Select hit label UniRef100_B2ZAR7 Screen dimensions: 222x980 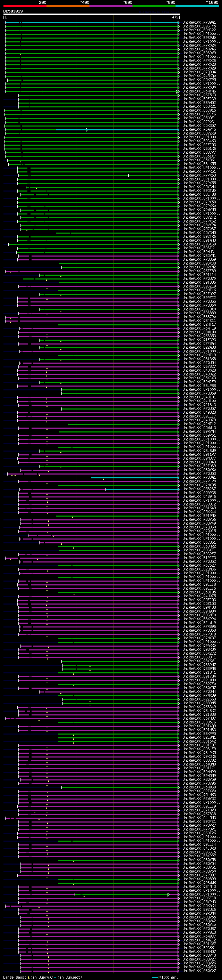pyautogui.click(x=199, y=294)
